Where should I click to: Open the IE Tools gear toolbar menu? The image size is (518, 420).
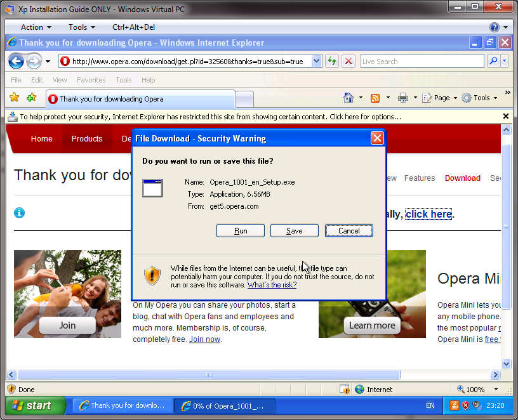pos(479,98)
